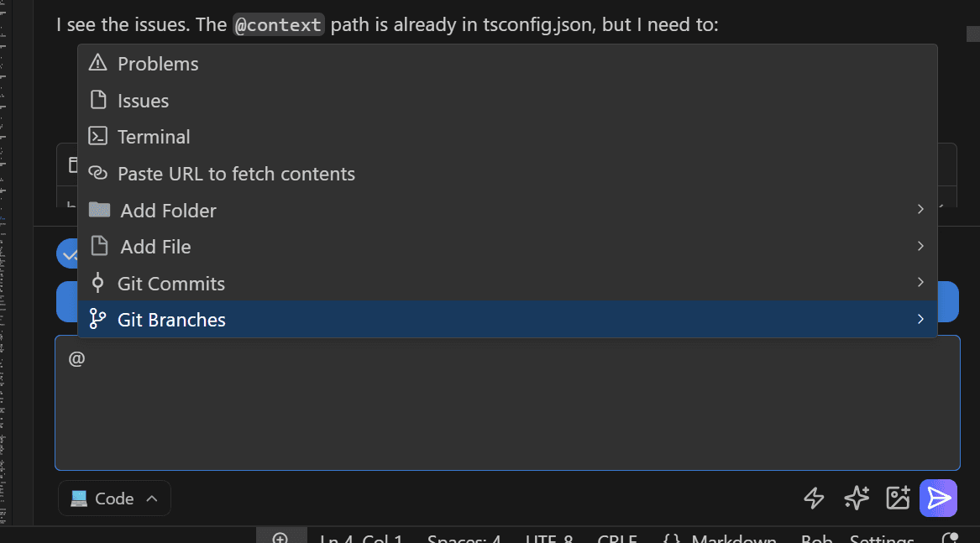Click the send message button
Image resolution: width=980 pixels, height=543 pixels.
pos(938,498)
